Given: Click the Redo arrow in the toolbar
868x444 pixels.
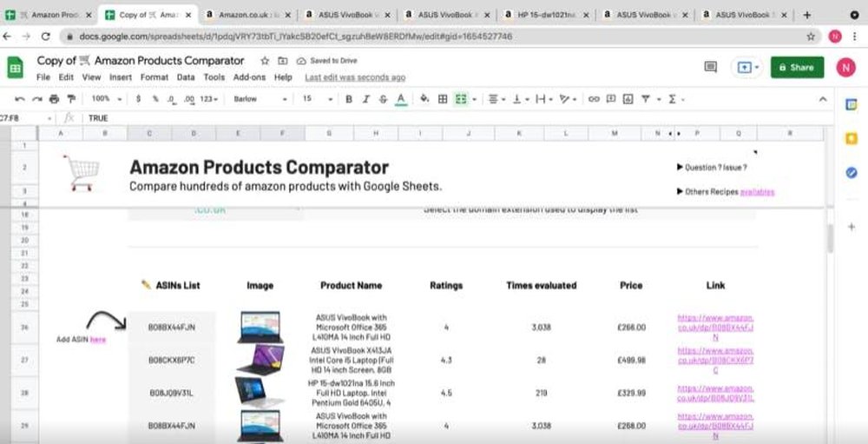Looking at the screenshot, I should pyautogui.click(x=37, y=99).
